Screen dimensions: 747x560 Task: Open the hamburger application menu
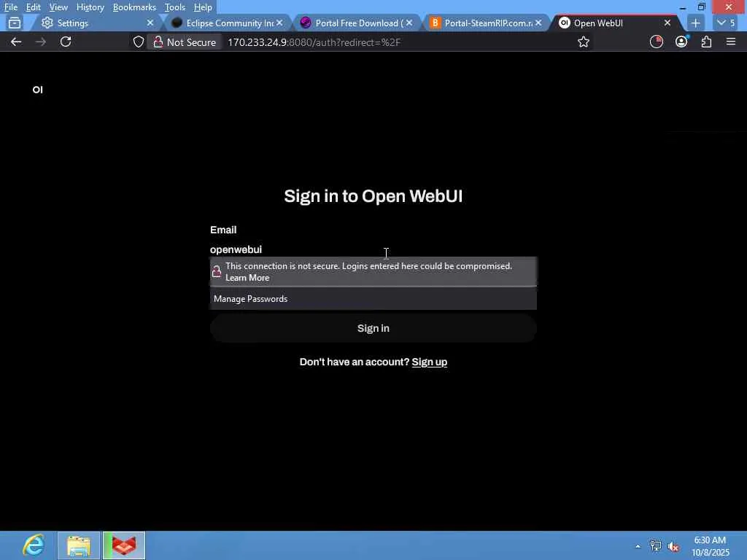click(x=731, y=42)
